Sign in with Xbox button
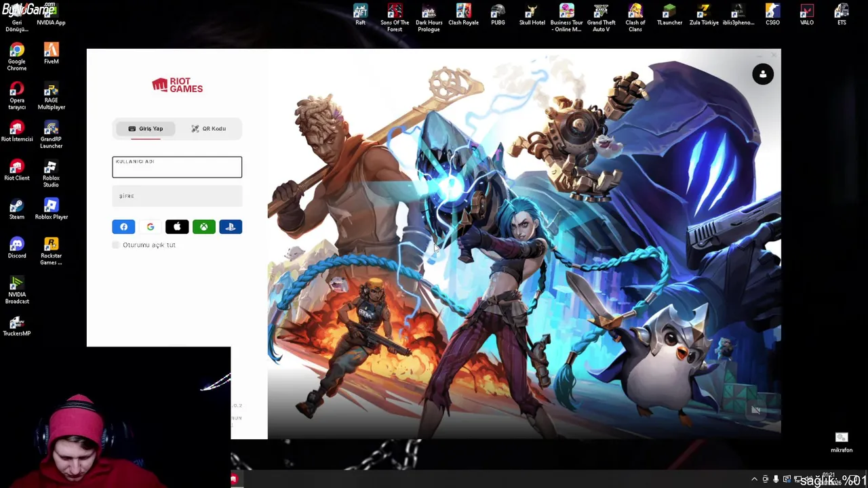 [x=203, y=227]
